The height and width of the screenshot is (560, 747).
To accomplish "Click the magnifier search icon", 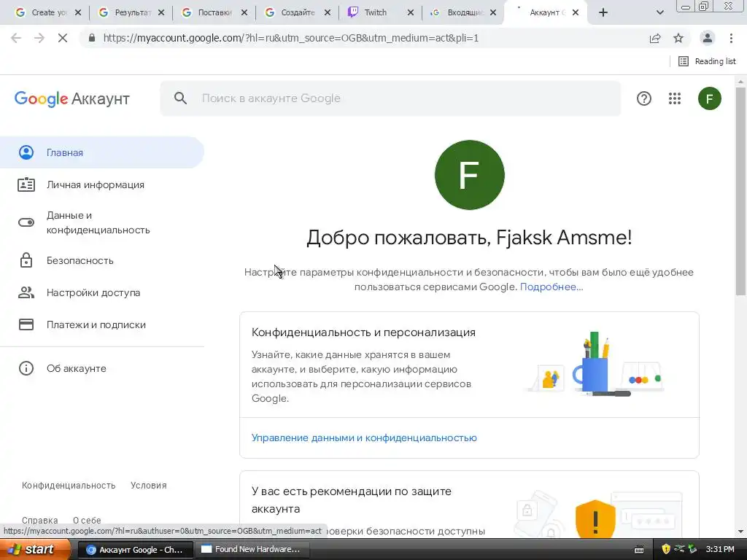I will click(x=181, y=98).
